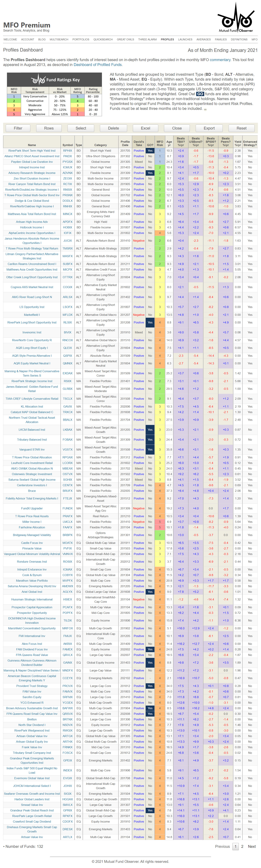Click the RPHIX symbol link
This screenshot has height=868, width=261.
pos(67,151)
